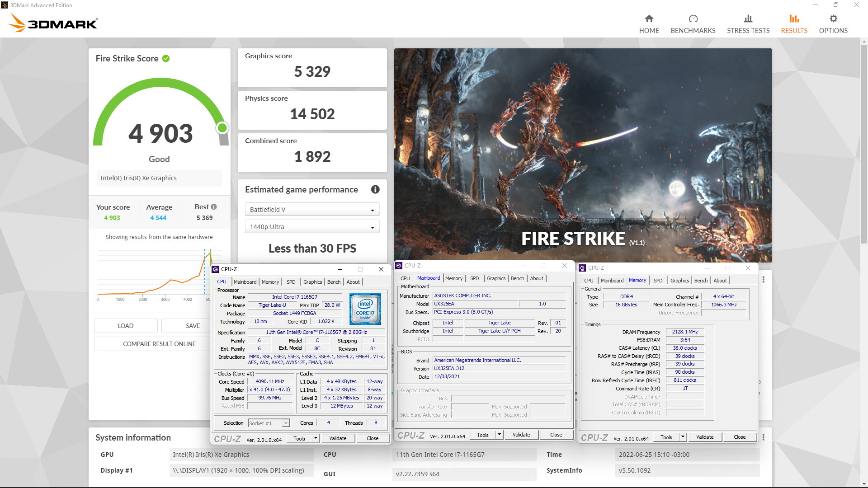868x488 pixels.
Task: Click the Manufacturer field ASUSTeK COMPUTER INC.
Action: (x=499, y=296)
